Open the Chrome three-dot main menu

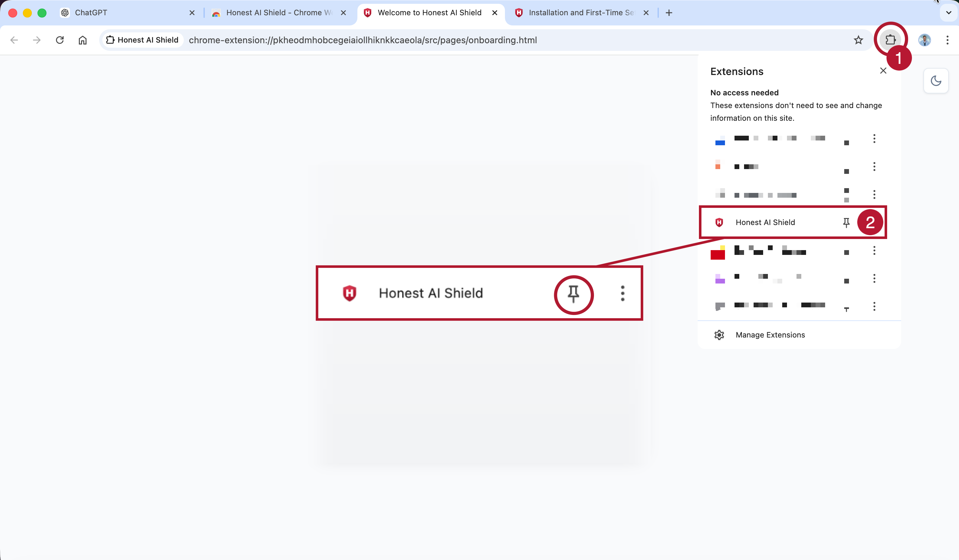pyautogui.click(x=947, y=40)
